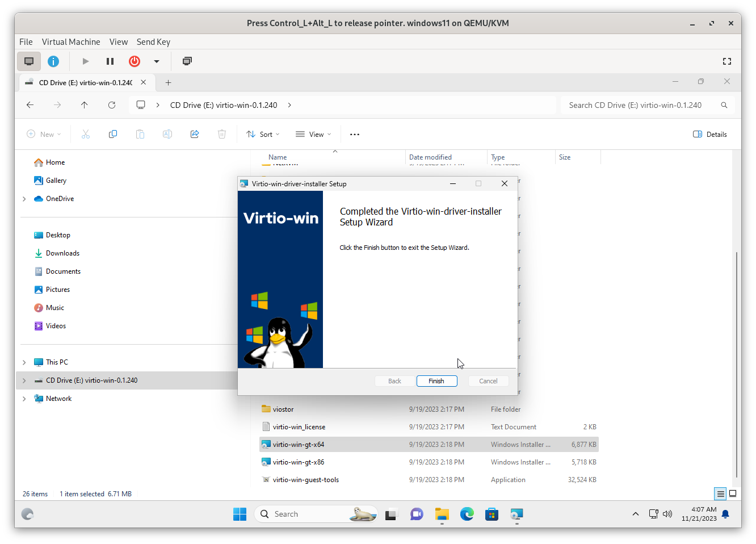Open the Sort dropdown

coord(263,135)
